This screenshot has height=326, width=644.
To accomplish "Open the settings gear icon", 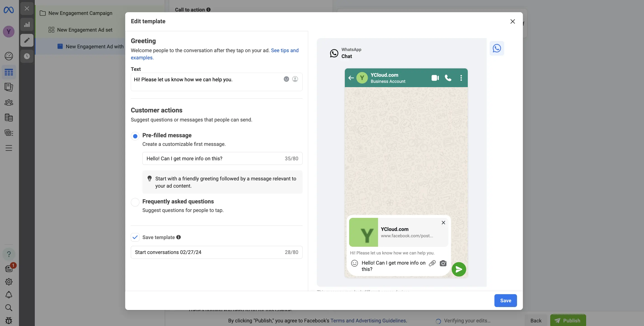I will (9, 282).
